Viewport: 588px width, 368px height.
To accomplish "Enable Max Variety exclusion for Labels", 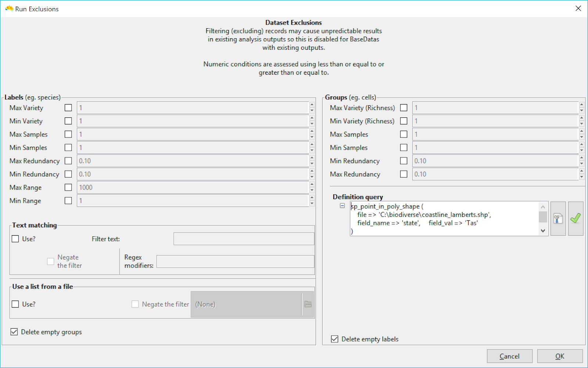I will [68, 107].
